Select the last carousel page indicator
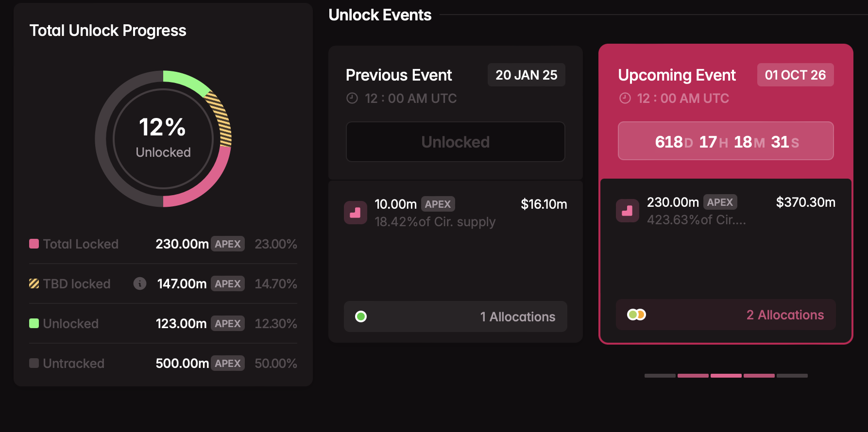The height and width of the screenshot is (432, 868). point(792,376)
